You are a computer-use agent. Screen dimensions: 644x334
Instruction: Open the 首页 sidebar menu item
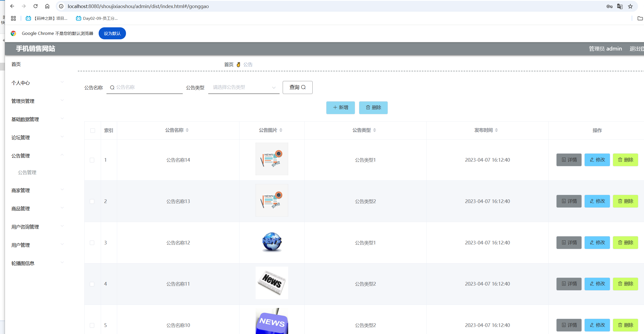(16, 64)
